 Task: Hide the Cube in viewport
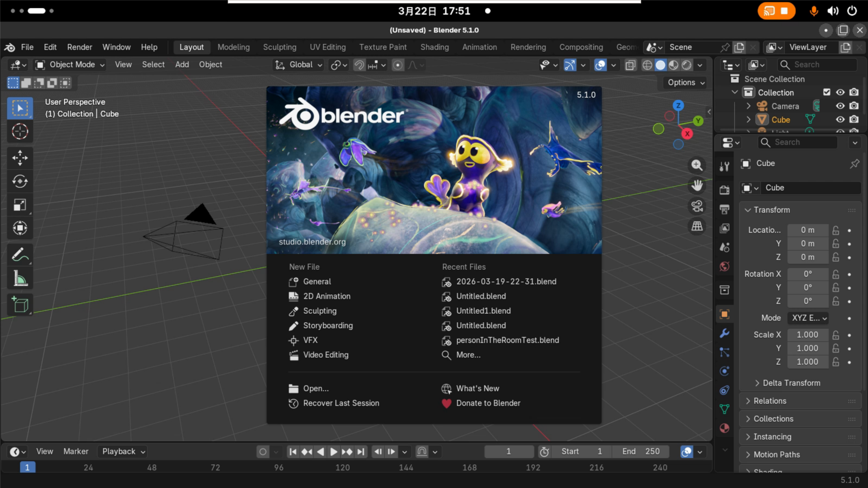[840, 120]
